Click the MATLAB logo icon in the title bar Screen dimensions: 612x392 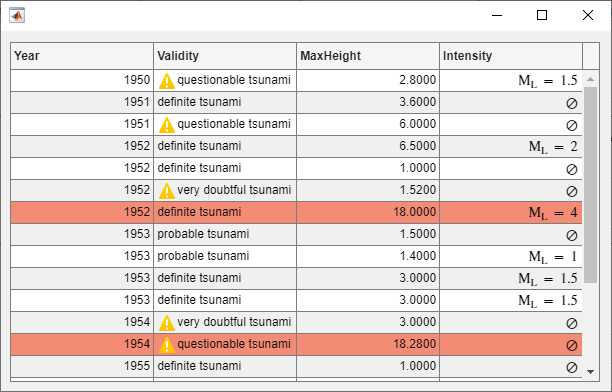coord(17,16)
